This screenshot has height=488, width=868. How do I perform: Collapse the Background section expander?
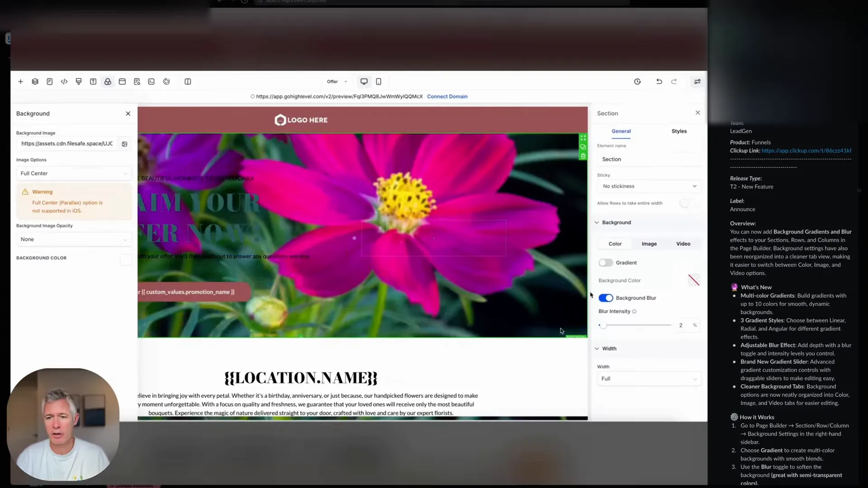click(x=597, y=223)
